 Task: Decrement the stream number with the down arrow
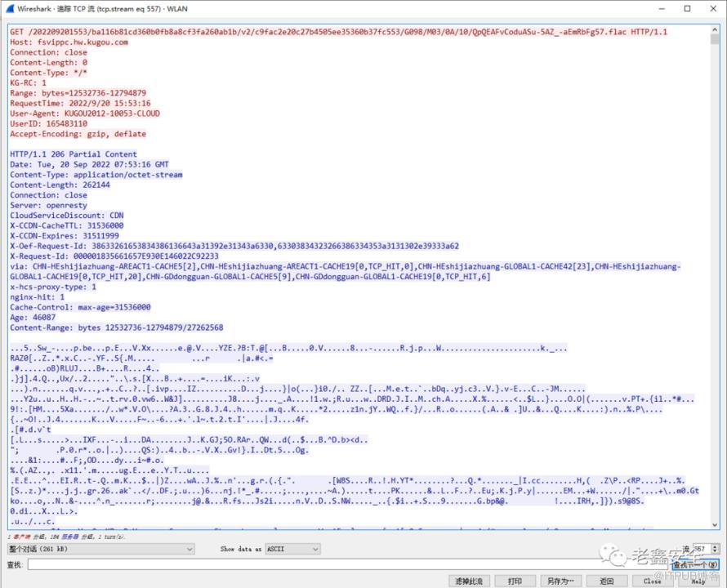coord(715,551)
